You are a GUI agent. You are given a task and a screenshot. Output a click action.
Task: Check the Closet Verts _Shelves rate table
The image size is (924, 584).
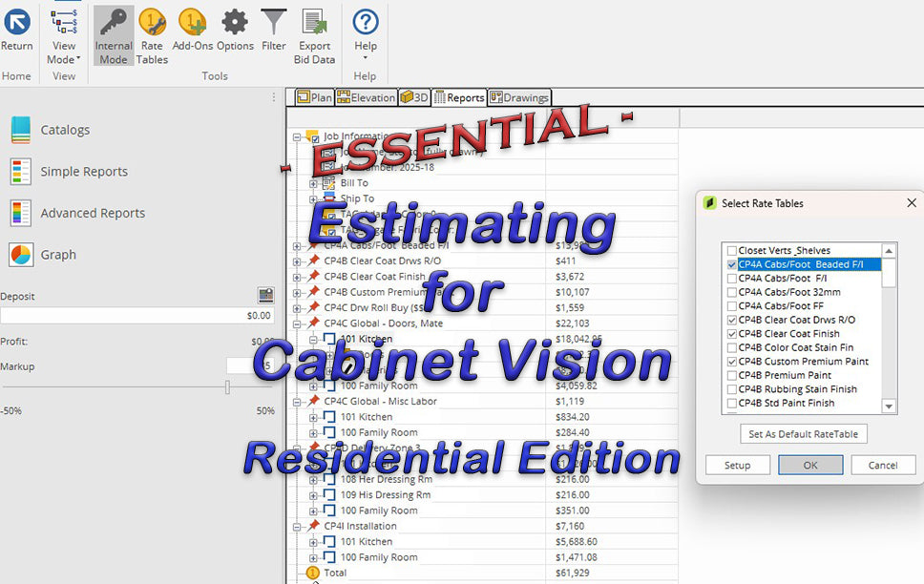coord(730,251)
